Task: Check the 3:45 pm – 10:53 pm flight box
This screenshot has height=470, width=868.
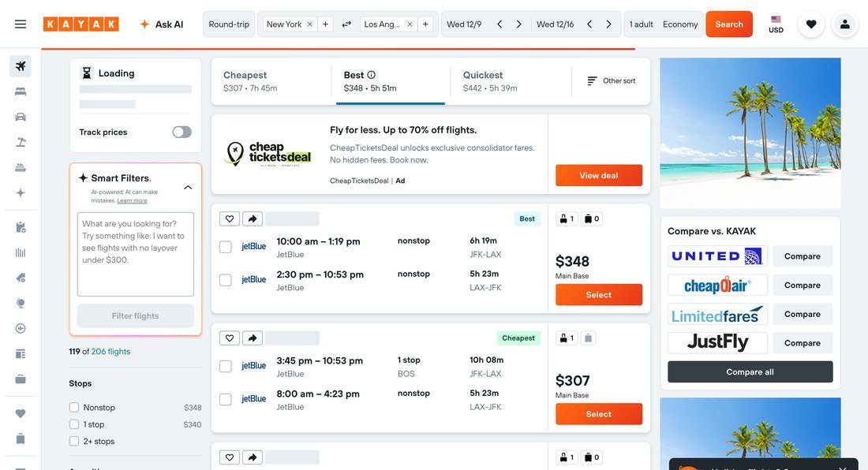Action: [226, 366]
